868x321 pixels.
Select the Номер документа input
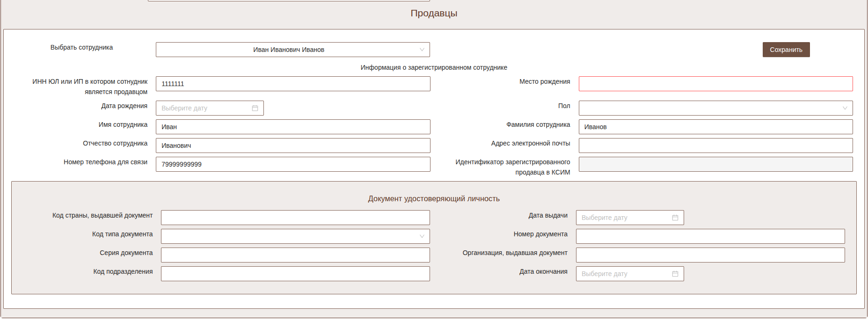pos(710,236)
